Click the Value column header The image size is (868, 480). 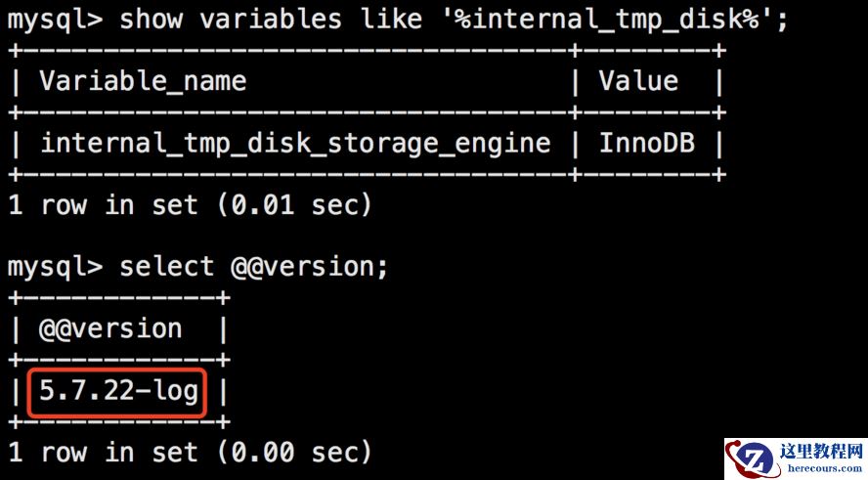click(638, 81)
